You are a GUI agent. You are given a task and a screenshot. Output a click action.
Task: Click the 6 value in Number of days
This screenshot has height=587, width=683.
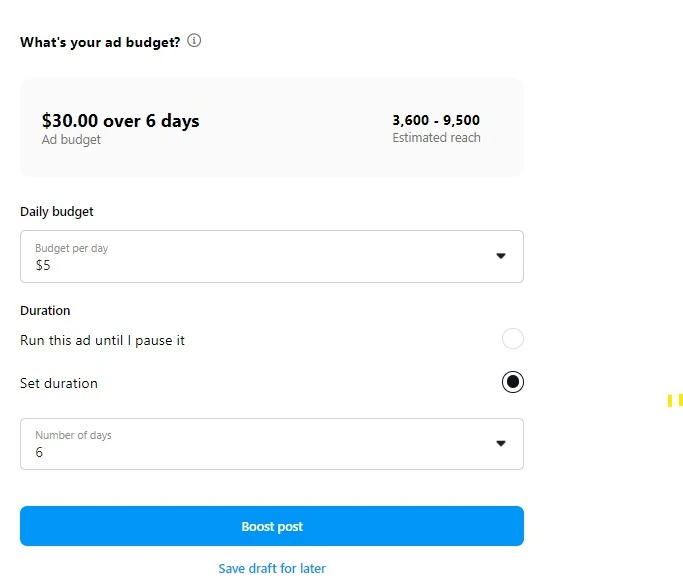point(40,452)
